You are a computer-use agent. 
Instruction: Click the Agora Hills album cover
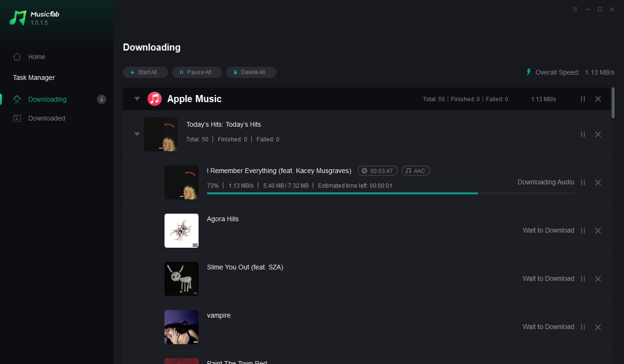tap(182, 231)
